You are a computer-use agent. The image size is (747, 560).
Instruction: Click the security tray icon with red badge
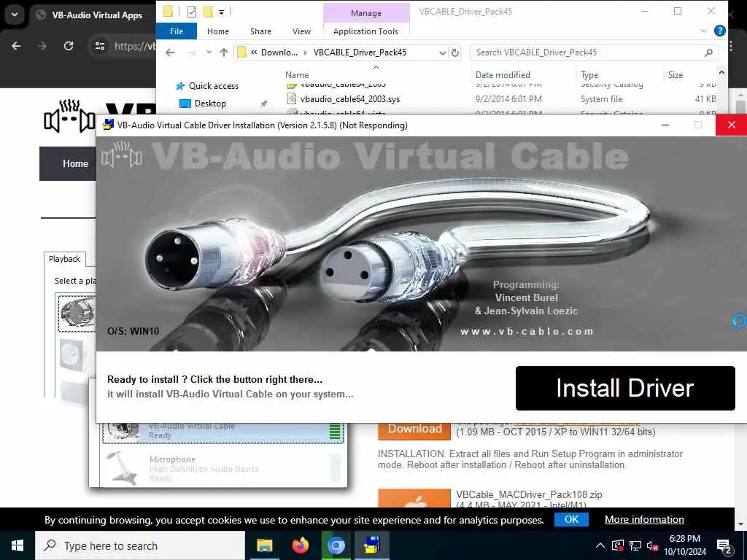(617, 545)
